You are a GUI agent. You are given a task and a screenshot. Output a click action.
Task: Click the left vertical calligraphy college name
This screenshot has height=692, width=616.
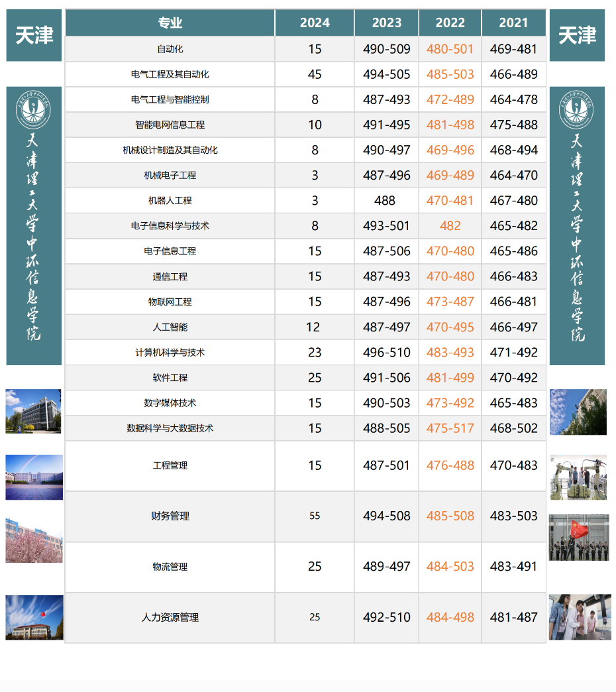[x=33, y=237]
